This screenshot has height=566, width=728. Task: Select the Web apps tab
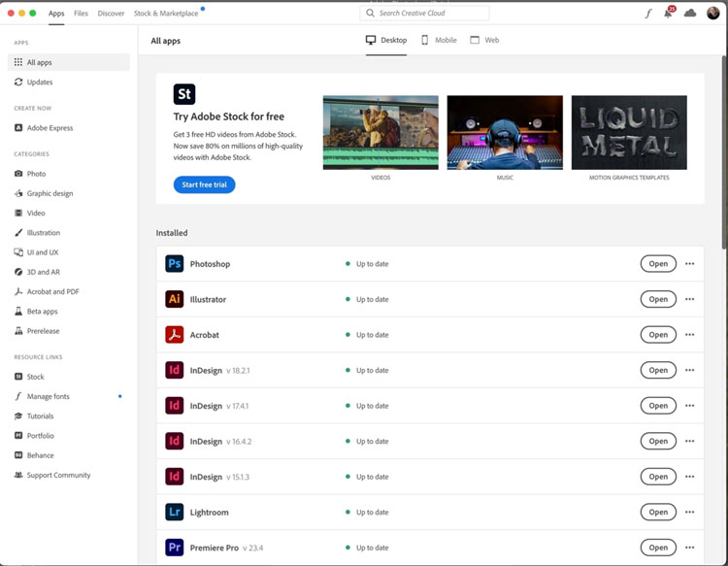[x=484, y=41]
